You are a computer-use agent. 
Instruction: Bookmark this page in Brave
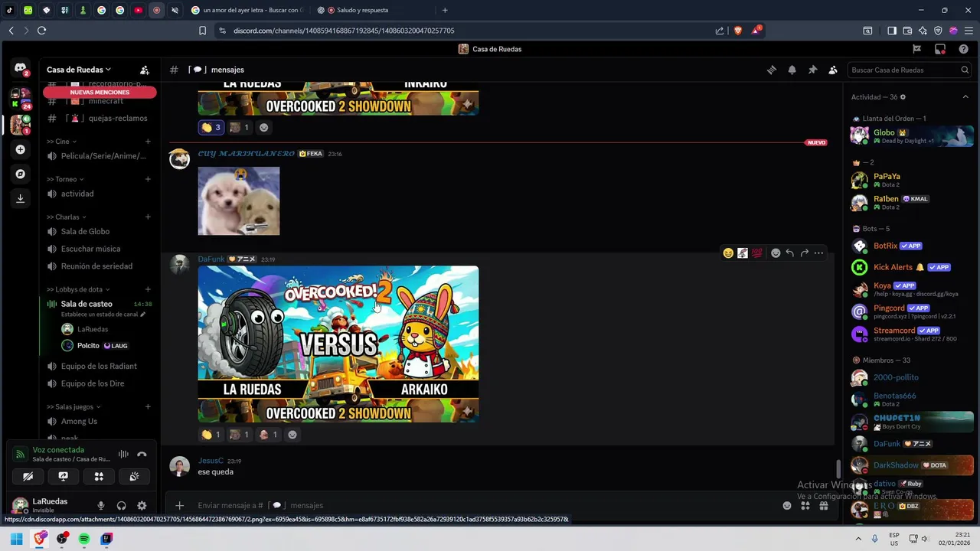pos(202,31)
